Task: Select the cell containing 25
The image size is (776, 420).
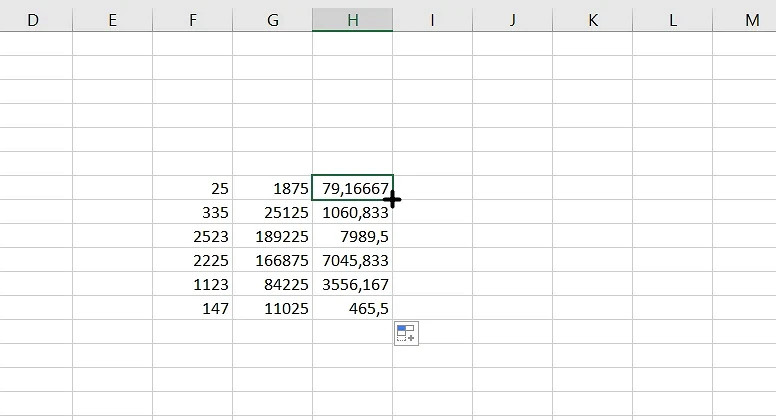Action: click(x=192, y=188)
